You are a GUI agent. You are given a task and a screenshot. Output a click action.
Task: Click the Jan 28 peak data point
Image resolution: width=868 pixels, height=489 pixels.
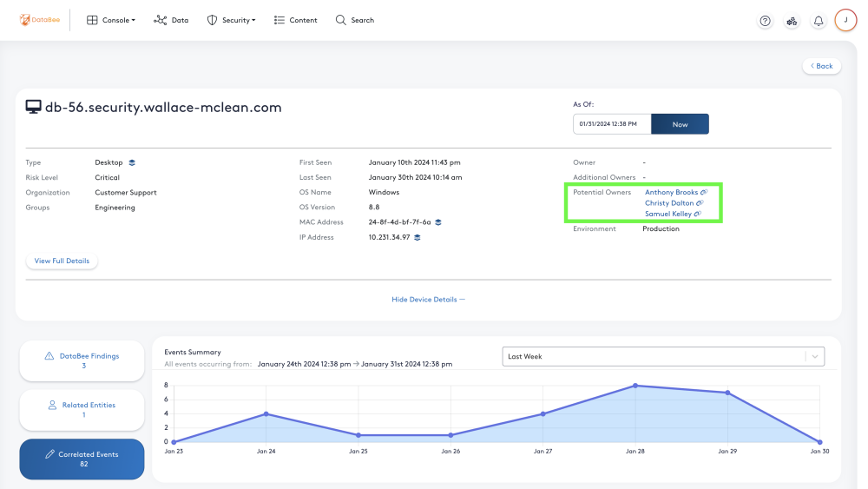point(635,386)
